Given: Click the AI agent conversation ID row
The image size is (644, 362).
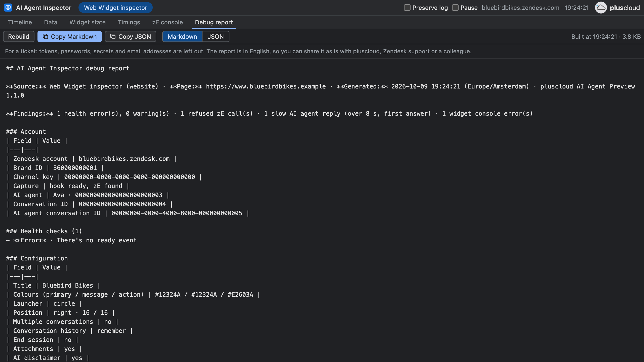Looking at the screenshot, I should tap(128, 213).
